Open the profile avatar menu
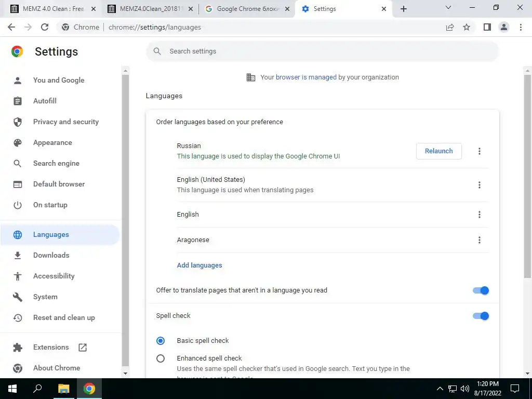Image resolution: width=532 pixels, height=399 pixels. pos(504,27)
